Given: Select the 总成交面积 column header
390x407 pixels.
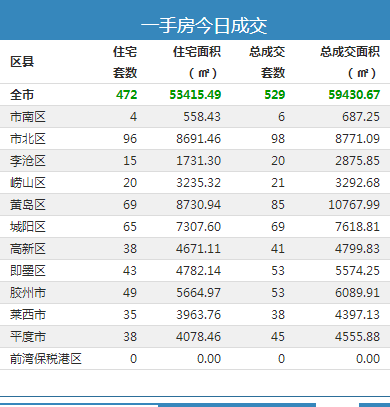Looking at the screenshot, I should (350, 62).
